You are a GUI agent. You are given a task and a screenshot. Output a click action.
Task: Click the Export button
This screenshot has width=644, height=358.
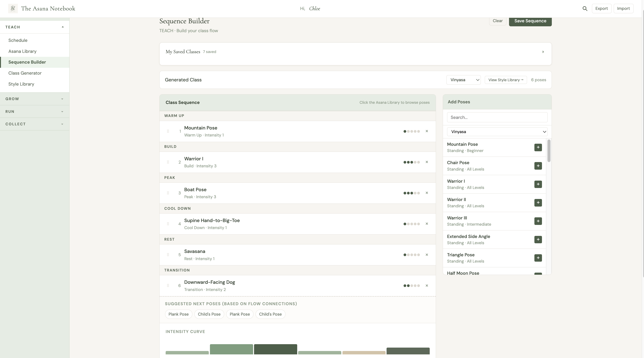601,9
